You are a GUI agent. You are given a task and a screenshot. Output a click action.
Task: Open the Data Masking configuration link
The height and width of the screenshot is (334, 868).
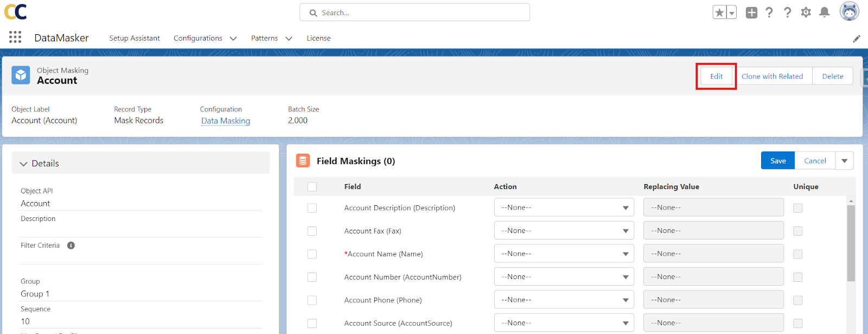226,121
